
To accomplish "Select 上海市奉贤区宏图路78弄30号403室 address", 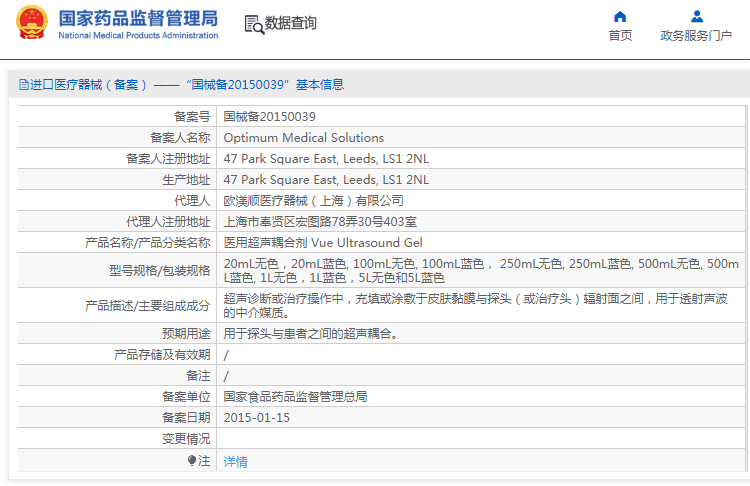I will (x=320, y=222).
